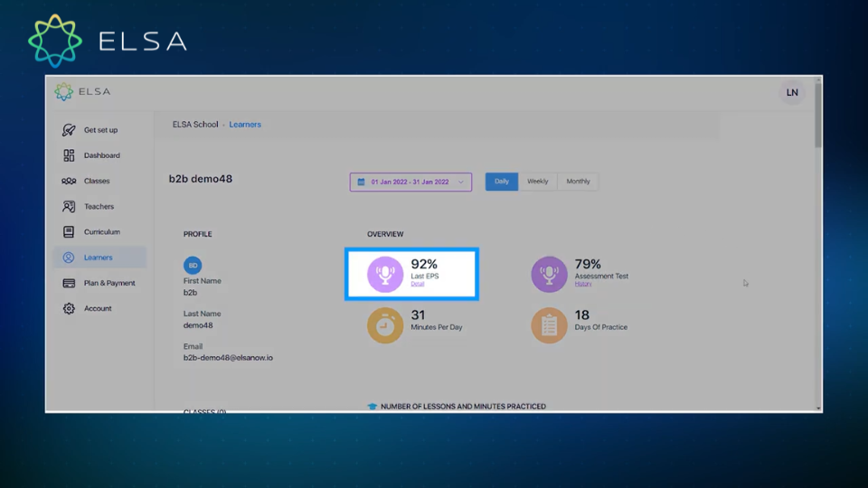Click the Assessment Test microphone icon
This screenshot has width=868, height=488.
click(549, 274)
